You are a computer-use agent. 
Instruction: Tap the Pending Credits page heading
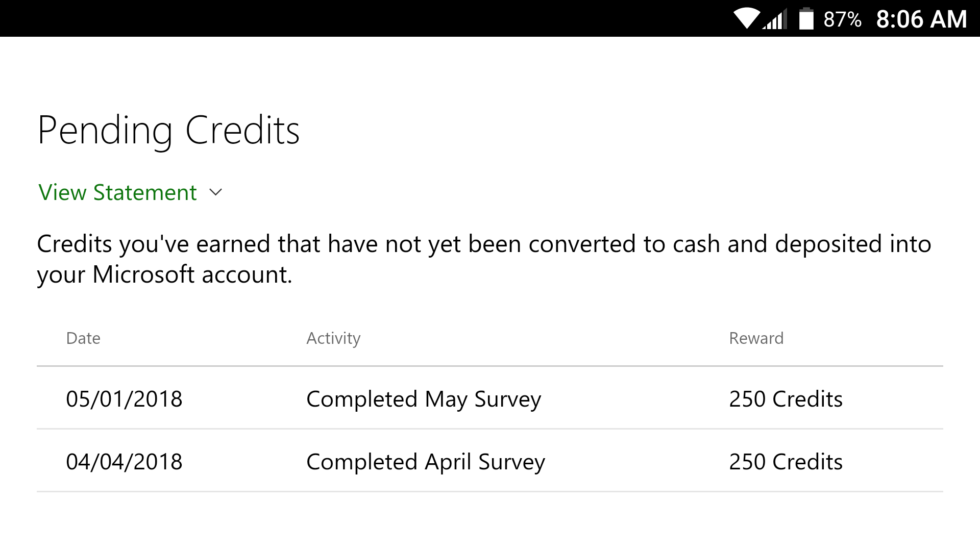click(168, 131)
